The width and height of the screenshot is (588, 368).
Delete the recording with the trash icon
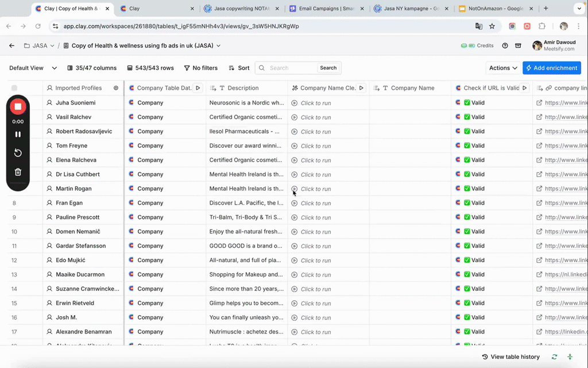tap(18, 172)
